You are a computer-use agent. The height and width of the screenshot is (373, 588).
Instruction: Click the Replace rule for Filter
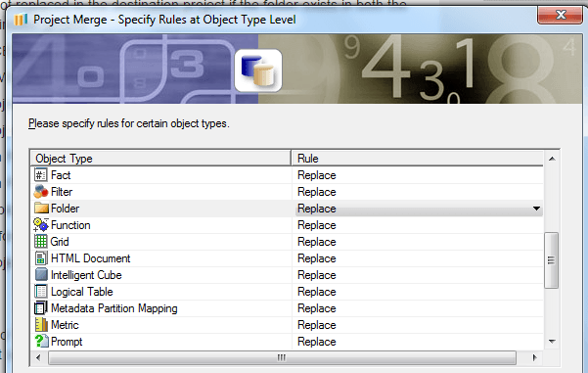pyautogui.click(x=316, y=192)
